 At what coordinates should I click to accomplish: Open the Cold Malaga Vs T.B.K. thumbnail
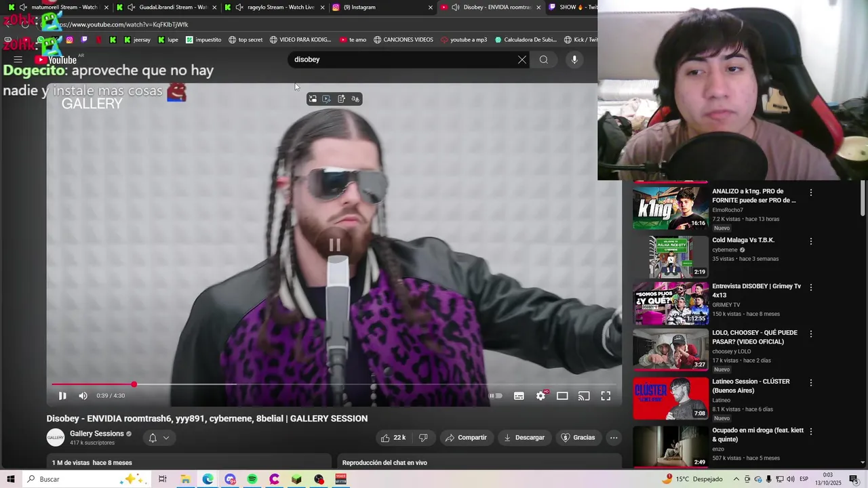pos(671,256)
